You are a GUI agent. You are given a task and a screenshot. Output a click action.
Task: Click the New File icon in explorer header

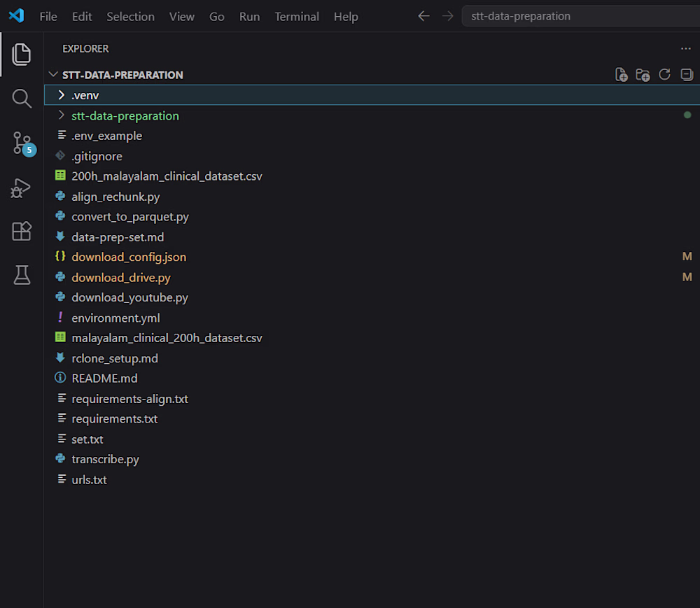tap(621, 75)
